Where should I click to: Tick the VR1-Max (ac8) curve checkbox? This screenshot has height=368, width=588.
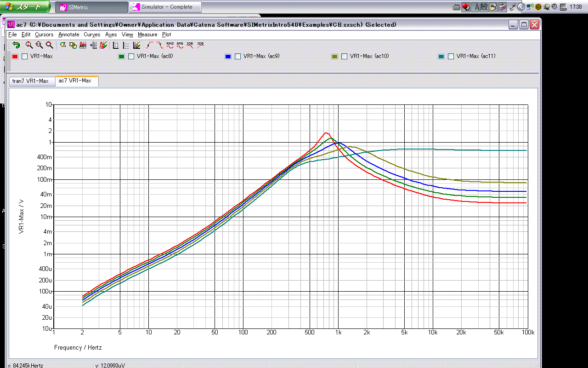pos(131,57)
